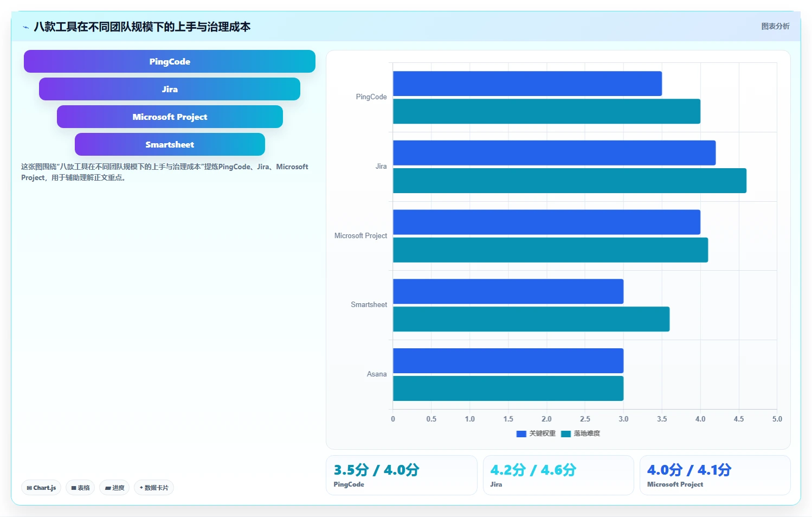
Task: Click the 0.5 tick on the x-axis
Action: (431, 419)
